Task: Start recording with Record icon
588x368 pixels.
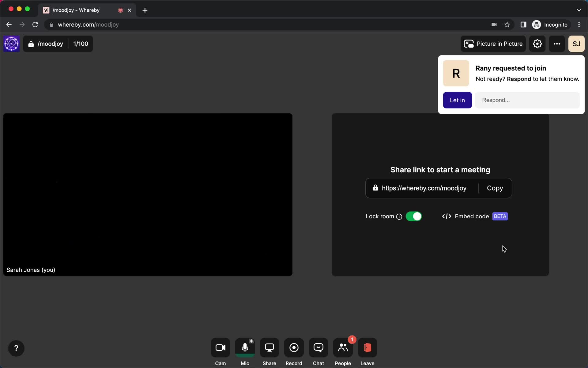Action: coord(293,348)
